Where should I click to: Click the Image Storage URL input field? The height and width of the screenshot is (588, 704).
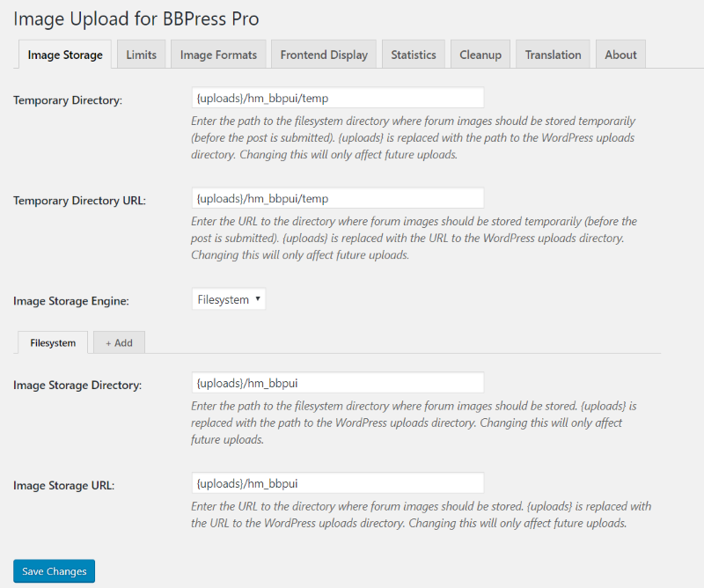tap(338, 483)
